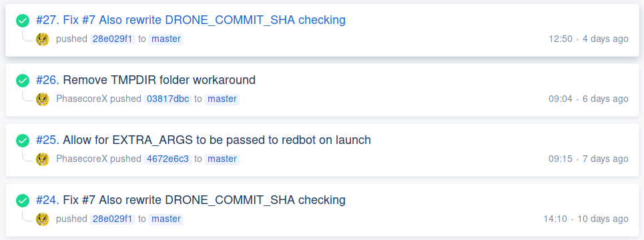Click the PhasecoreX avatar in build #26
Viewport: 644px width, 240px height.
click(x=43, y=99)
